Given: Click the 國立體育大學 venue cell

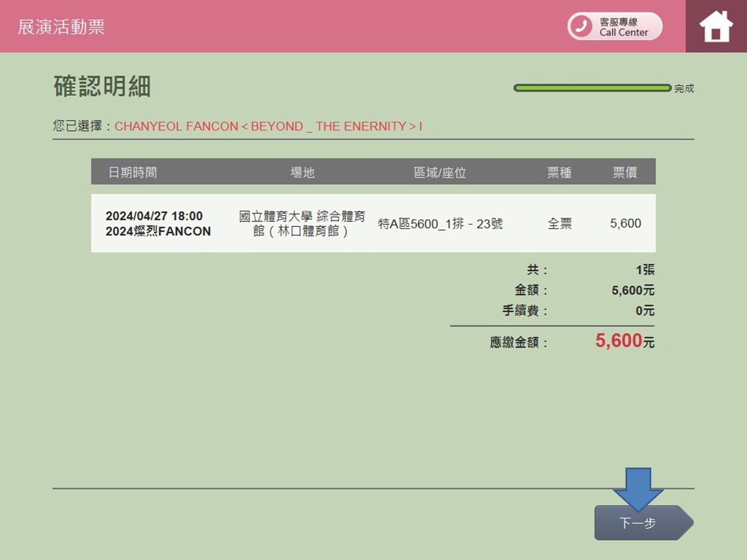Looking at the screenshot, I should 302,224.
